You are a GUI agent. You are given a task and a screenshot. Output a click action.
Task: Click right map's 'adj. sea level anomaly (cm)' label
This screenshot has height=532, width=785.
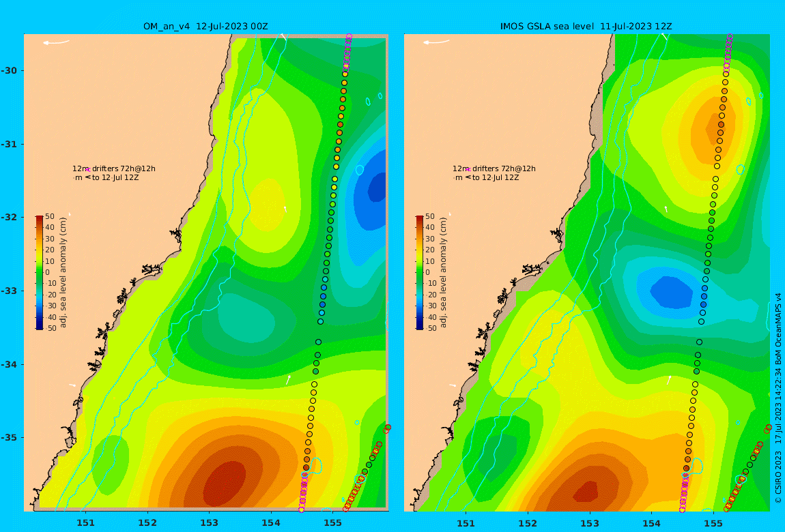pos(443,273)
